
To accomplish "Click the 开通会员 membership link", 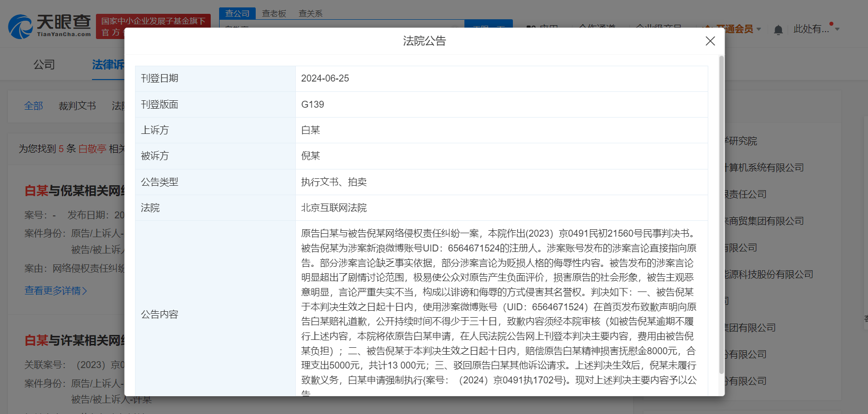I will coord(734,29).
